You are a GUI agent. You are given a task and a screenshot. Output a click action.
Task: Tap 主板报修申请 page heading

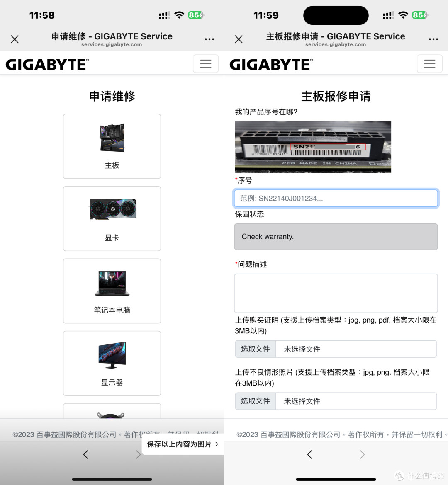336,96
